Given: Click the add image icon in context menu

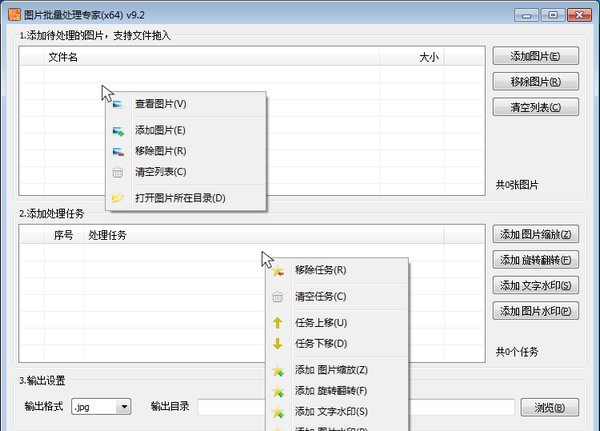Looking at the screenshot, I should coord(118,131).
